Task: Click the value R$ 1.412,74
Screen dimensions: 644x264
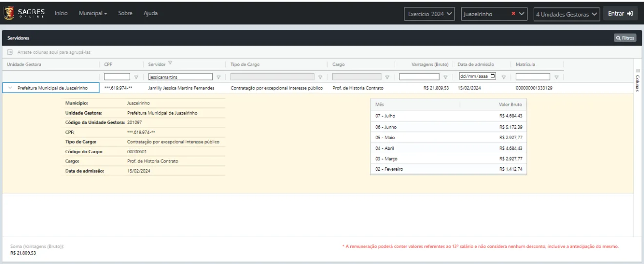Action: coord(511,169)
